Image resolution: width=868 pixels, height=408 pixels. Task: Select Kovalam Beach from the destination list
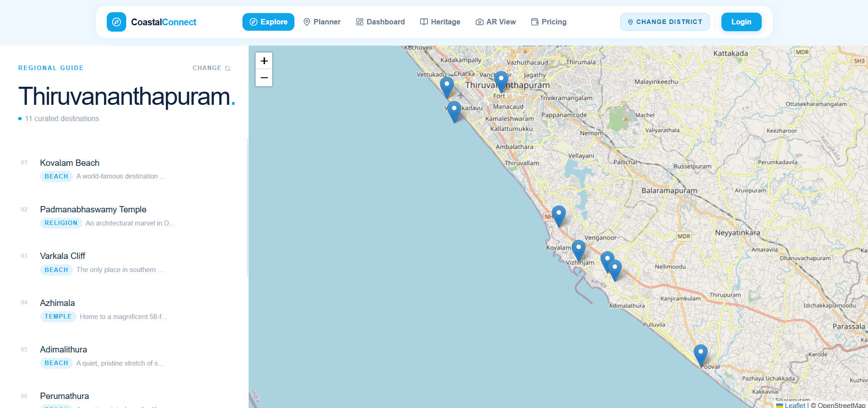click(70, 163)
